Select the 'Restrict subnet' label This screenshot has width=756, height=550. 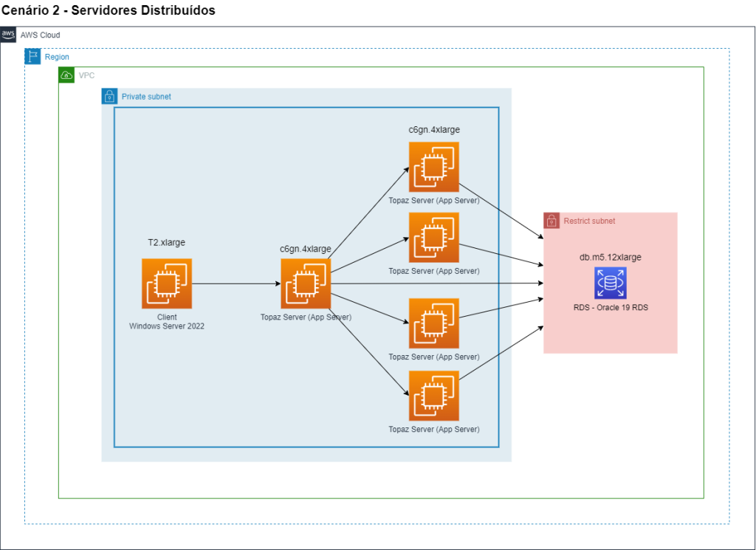pos(589,221)
